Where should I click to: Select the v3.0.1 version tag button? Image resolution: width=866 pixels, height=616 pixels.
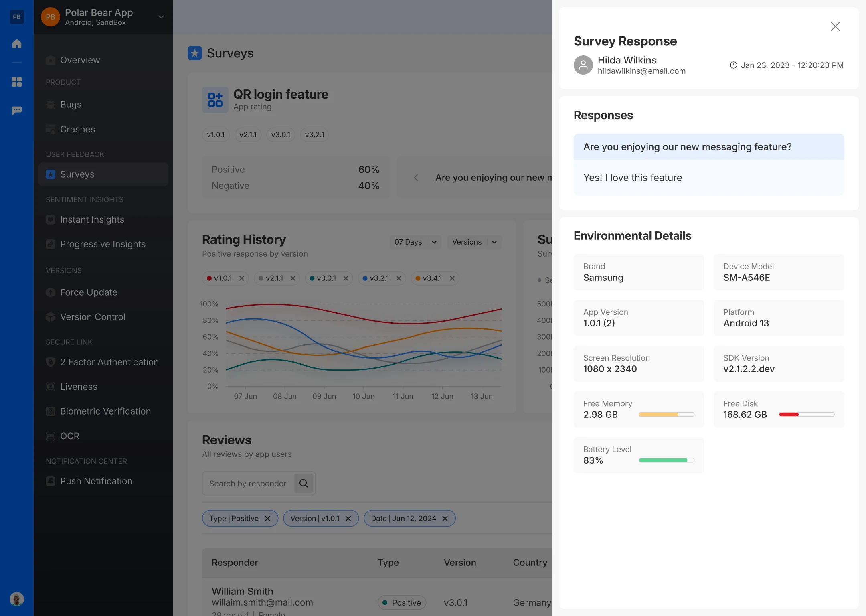click(x=281, y=135)
